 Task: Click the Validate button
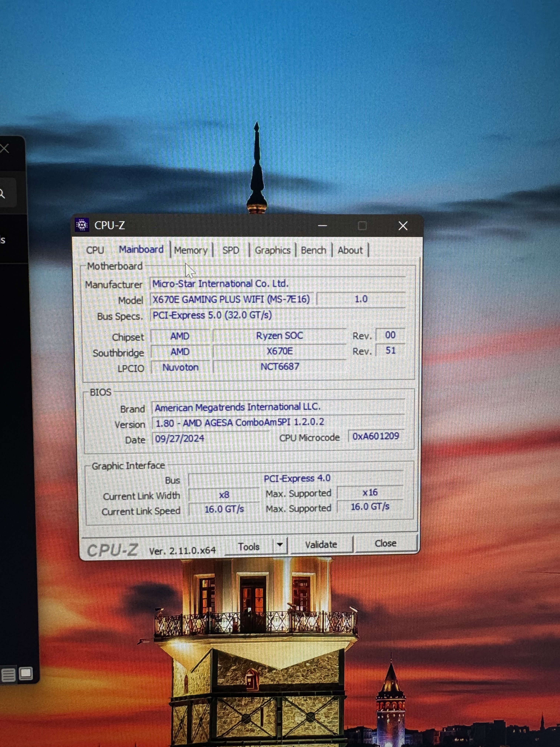(x=321, y=544)
